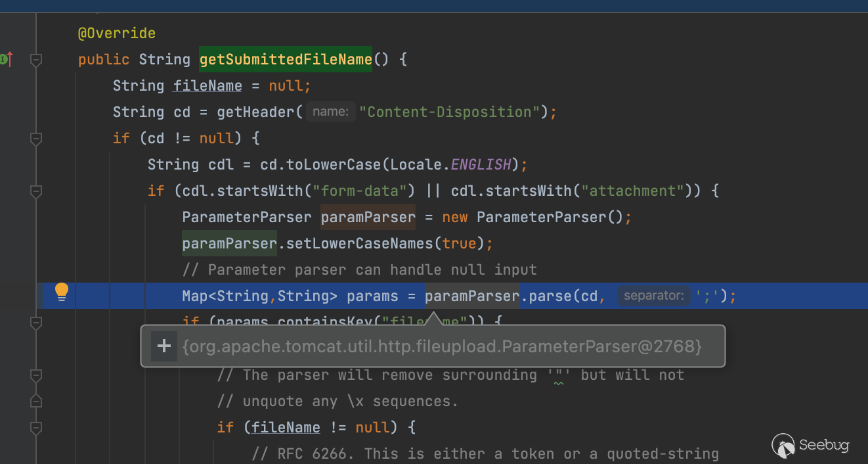
Task: Click the '// Parameter parser can handle null input' comment
Action: click(360, 269)
